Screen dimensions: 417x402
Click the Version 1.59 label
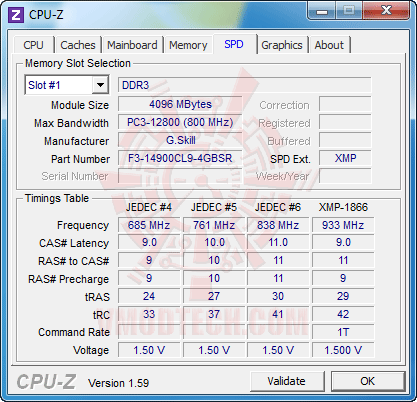118,383
